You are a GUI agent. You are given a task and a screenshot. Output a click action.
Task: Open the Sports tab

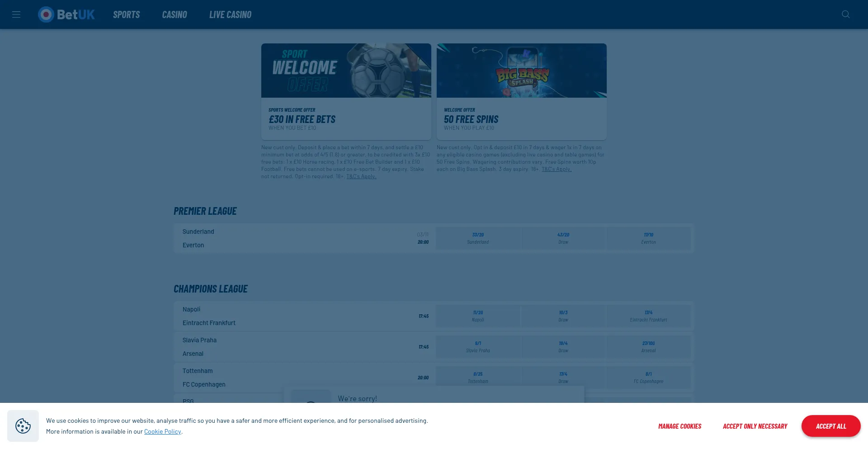[126, 14]
